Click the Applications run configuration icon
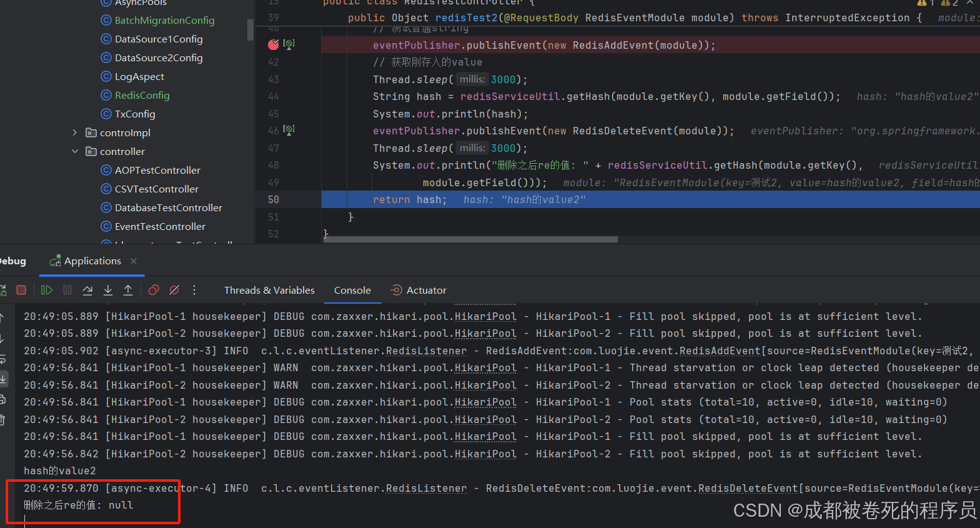This screenshot has width=980, height=528. tap(55, 261)
